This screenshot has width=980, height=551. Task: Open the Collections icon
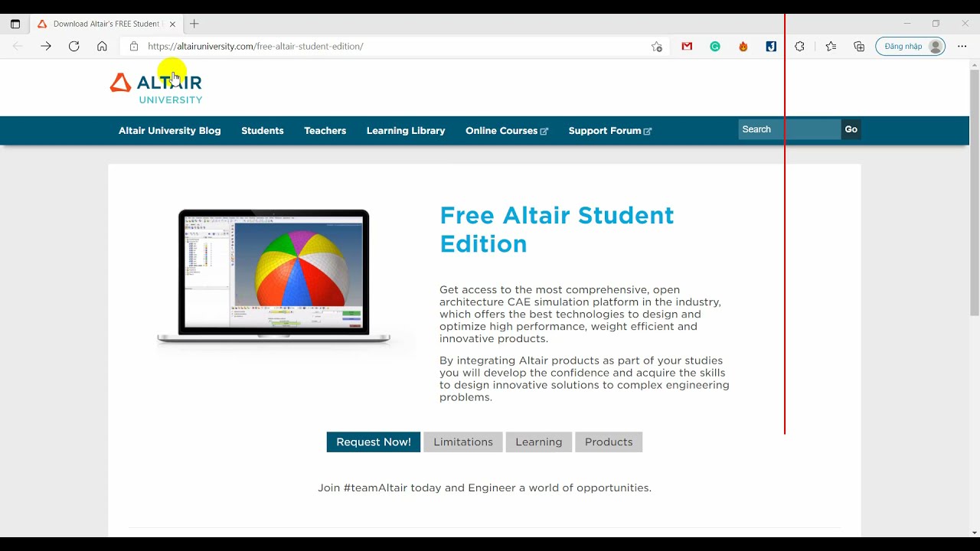click(859, 47)
